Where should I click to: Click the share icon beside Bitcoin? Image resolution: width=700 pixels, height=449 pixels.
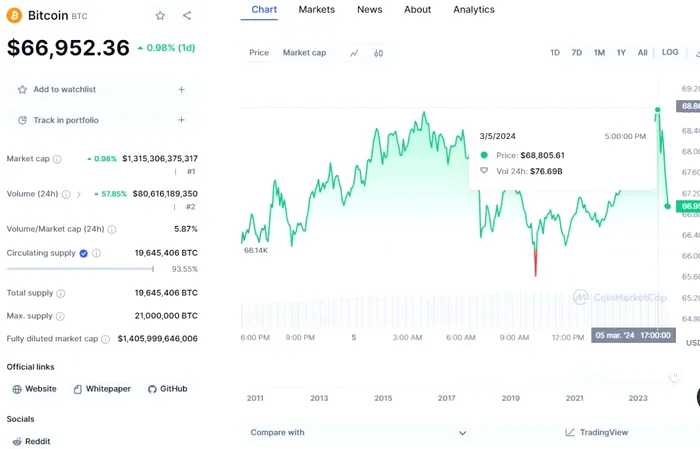pyautogui.click(x=187, y=16)
